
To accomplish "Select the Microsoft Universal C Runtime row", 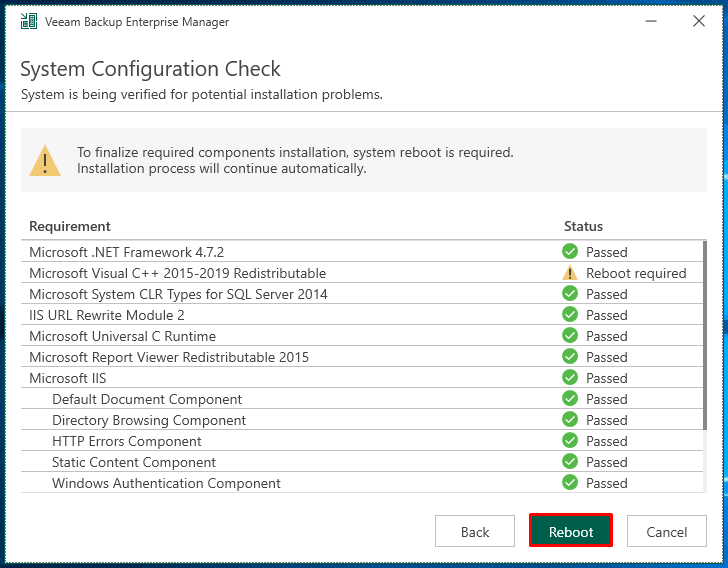I will (362, 335).
